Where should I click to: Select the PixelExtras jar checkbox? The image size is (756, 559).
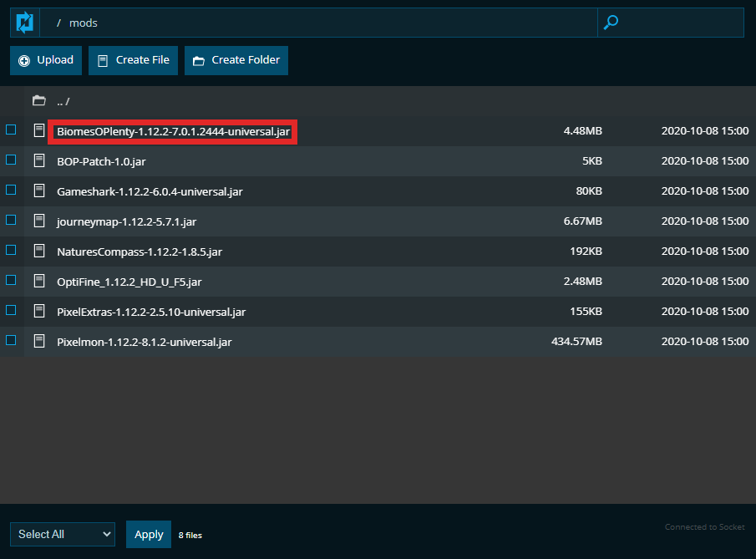click(x=11, y=310)
